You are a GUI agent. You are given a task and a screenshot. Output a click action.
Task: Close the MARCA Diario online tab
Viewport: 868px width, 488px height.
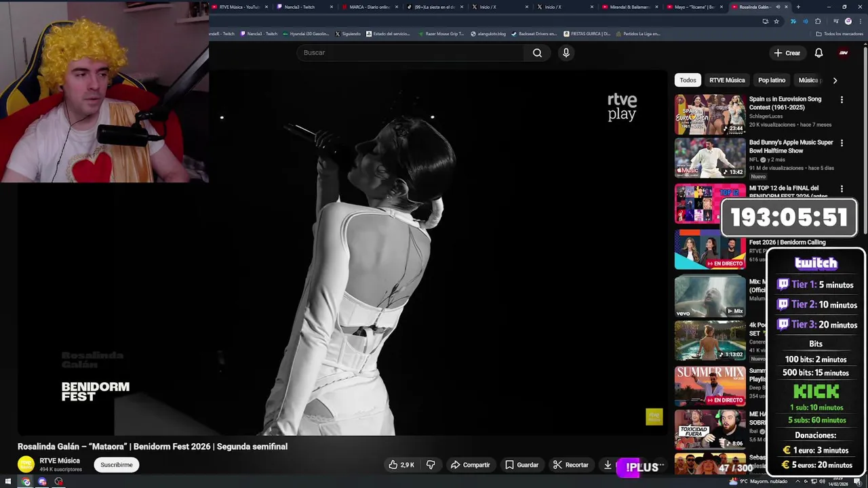click(x=397, y=7)
